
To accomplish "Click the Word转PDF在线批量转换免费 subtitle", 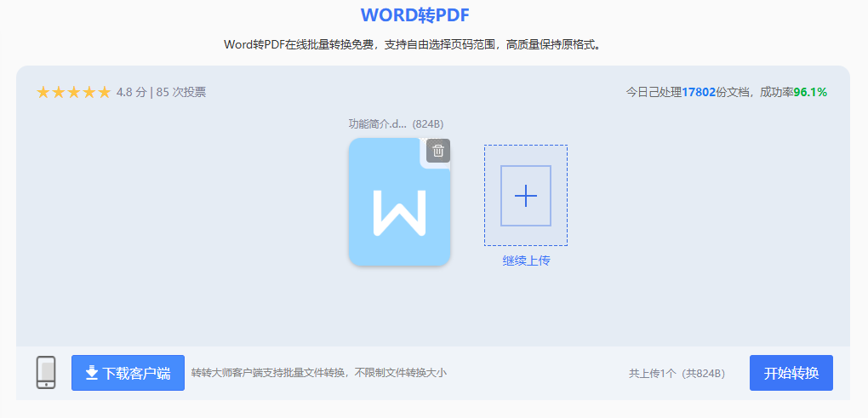I will (413, 45).
